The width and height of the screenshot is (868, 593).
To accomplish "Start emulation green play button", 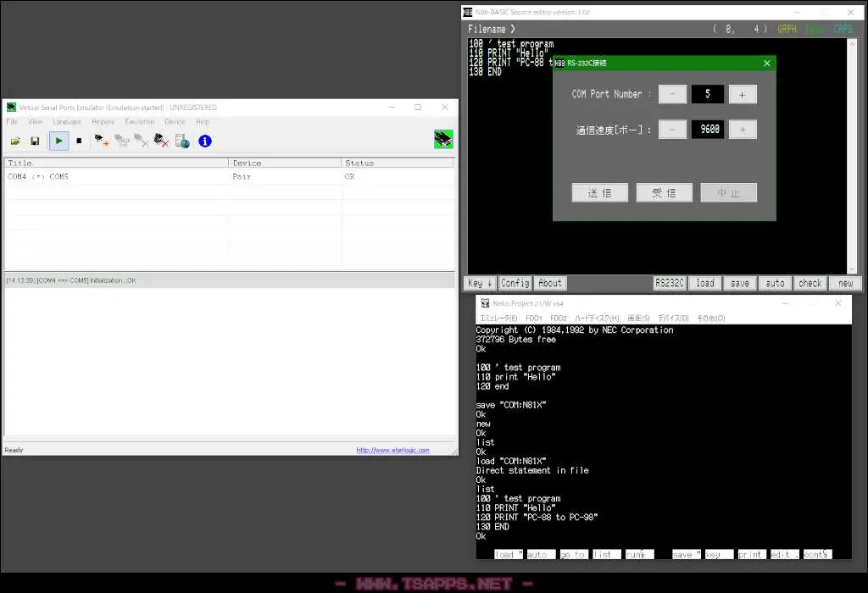I will [x=58, y=141].
